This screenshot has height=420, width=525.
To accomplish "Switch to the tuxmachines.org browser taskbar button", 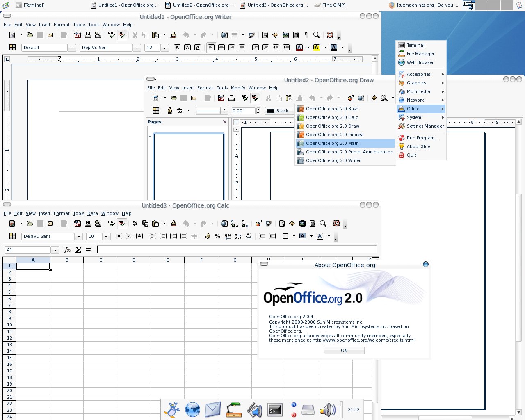I will pos(423,5).
